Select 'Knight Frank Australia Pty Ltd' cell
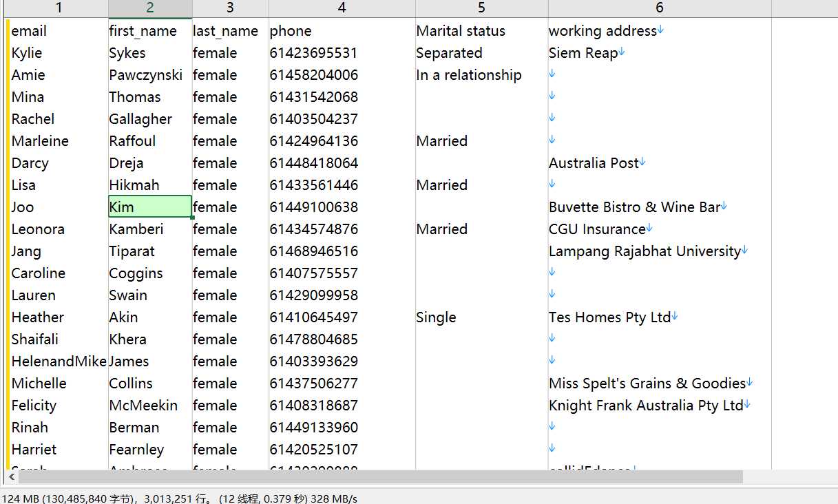838x504 pixels. [660, 406]
